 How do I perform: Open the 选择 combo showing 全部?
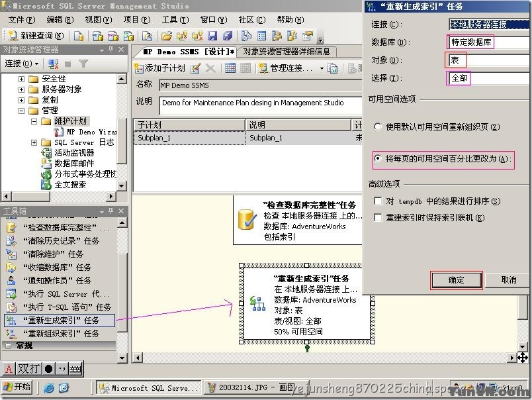point(488,78)
